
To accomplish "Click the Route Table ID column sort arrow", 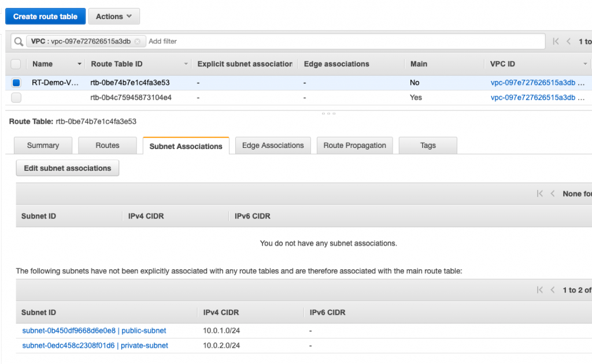I will click(186, 64).
